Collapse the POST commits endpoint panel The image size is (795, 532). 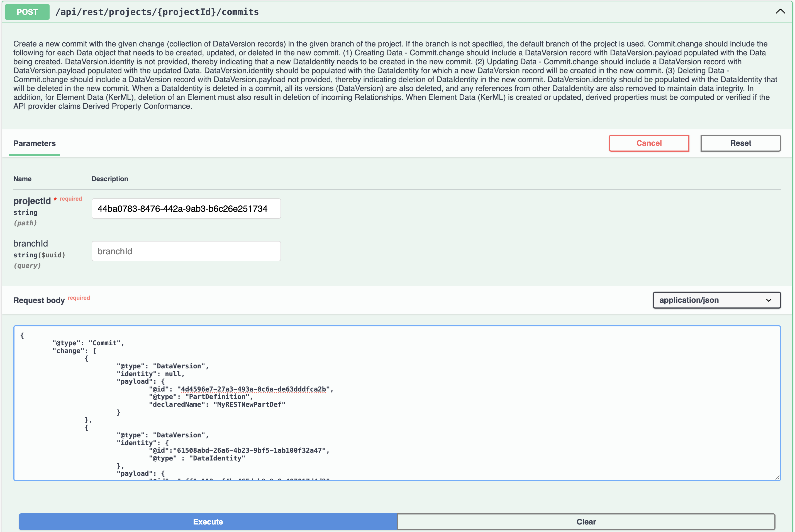pyautogui.click(x=780, y=11)
